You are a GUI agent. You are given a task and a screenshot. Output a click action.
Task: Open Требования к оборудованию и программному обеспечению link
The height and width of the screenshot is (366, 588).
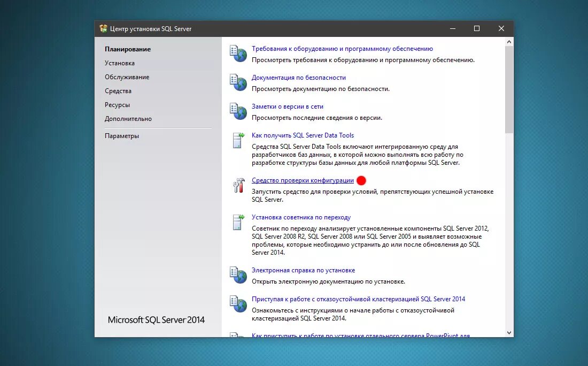pos(342,49)
